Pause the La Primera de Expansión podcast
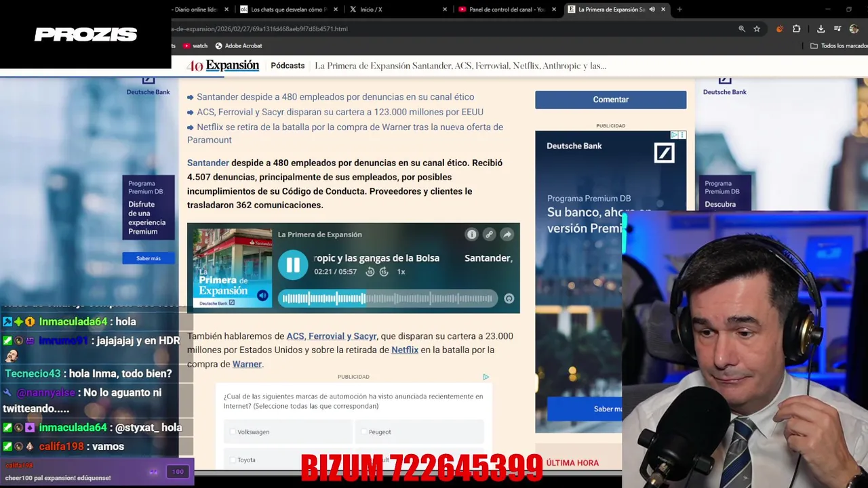 (293, 265)
